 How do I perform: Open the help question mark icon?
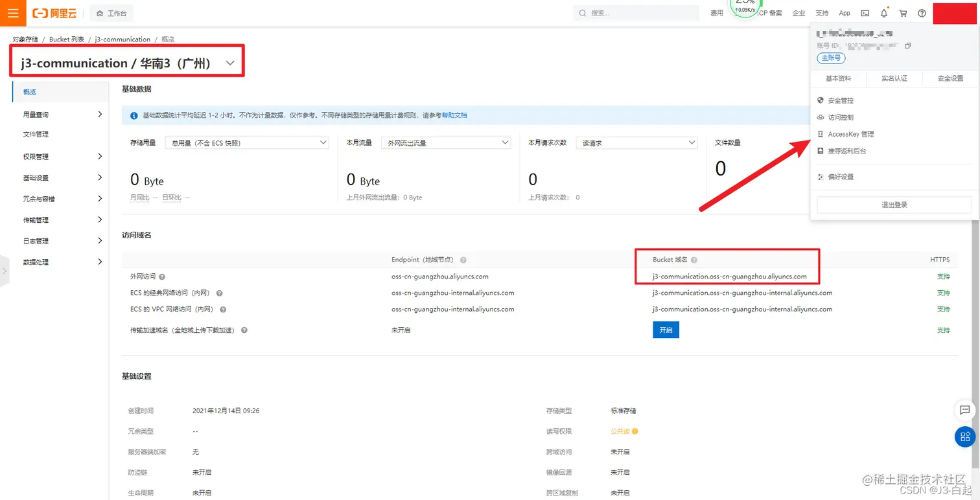(x=922, y=13)
